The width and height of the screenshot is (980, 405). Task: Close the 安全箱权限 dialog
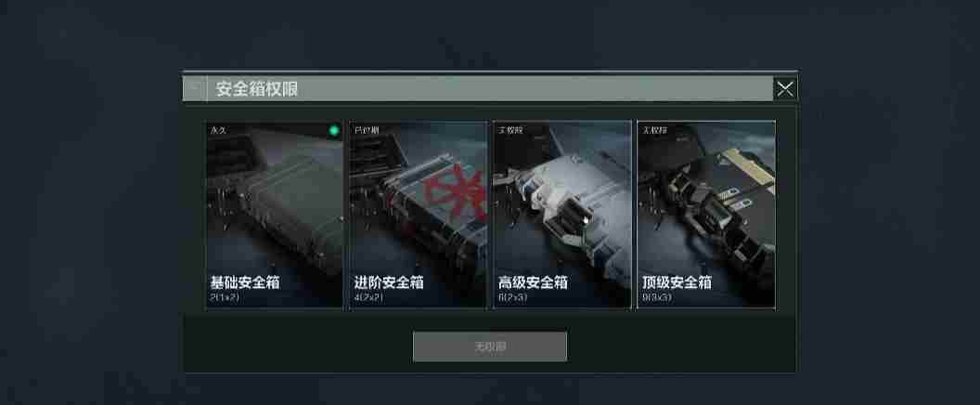785,89
